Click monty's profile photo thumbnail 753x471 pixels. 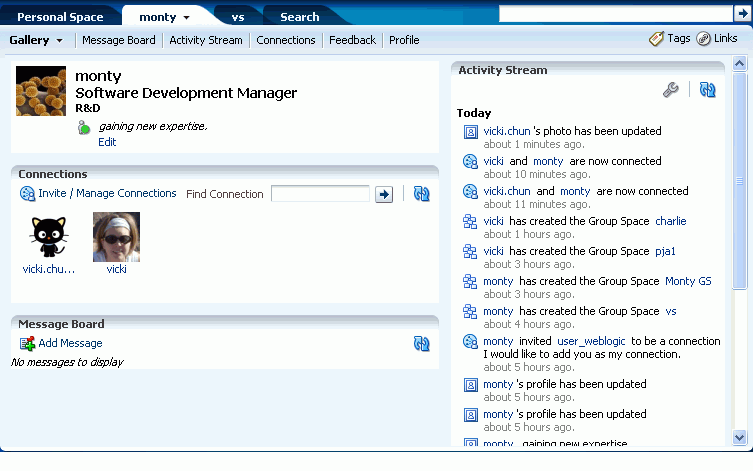click(41, 91)
